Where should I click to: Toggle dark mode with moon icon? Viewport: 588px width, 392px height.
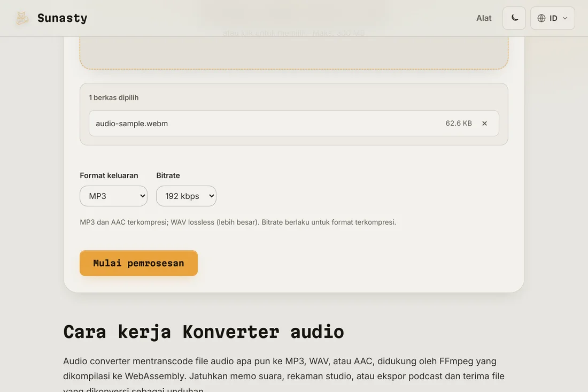coord(514,18)
